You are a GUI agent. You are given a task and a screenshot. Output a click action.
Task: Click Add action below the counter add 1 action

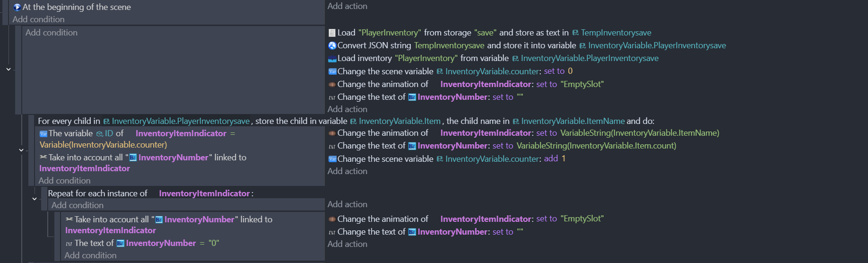tap(347, 171)
